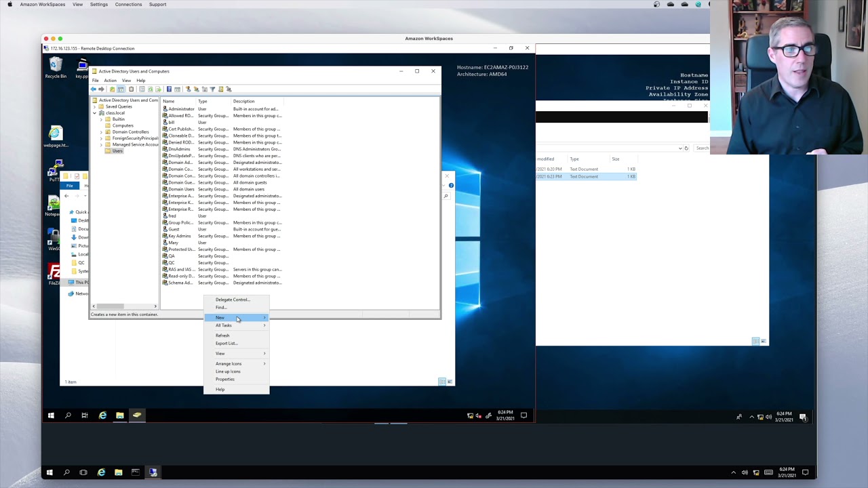Click the Create new user toolbar icon
Screen dimensions: 868x488
point(188,89)
